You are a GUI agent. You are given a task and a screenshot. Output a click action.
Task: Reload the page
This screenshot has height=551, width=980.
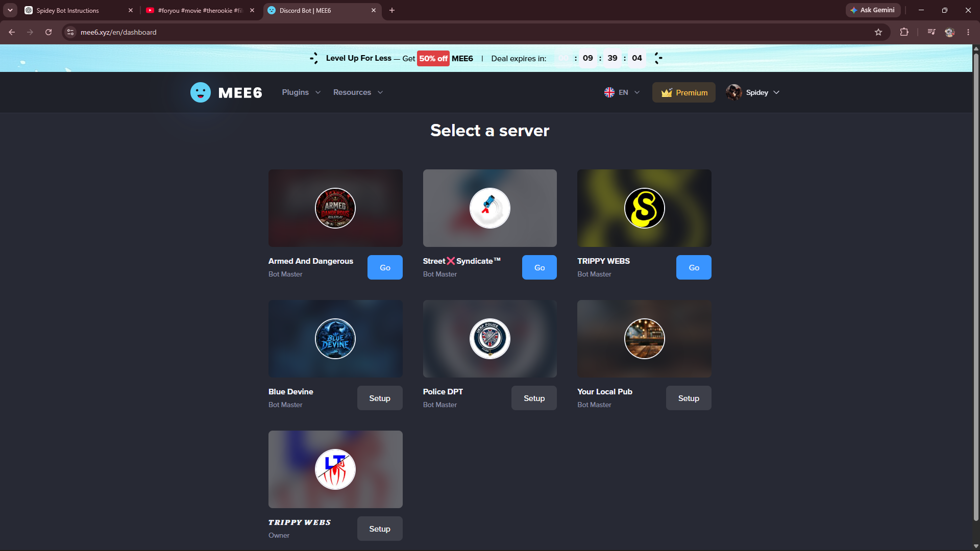pyautogui.click(x=48, y=32)
